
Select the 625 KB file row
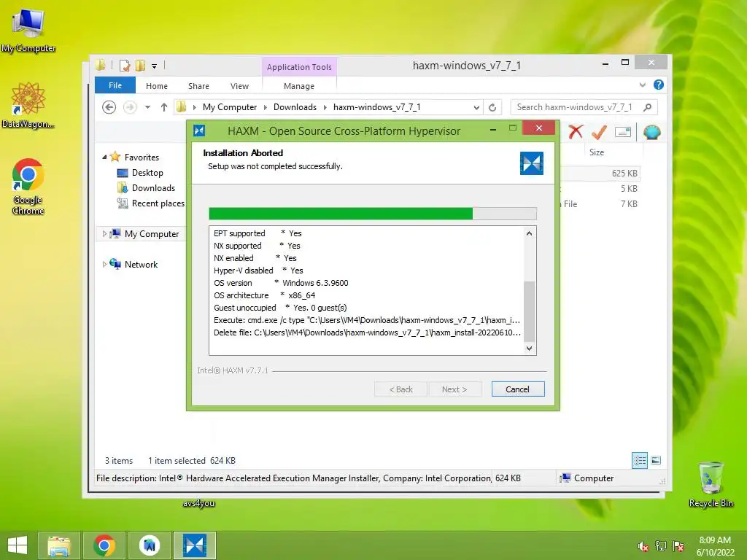[600, 174]
